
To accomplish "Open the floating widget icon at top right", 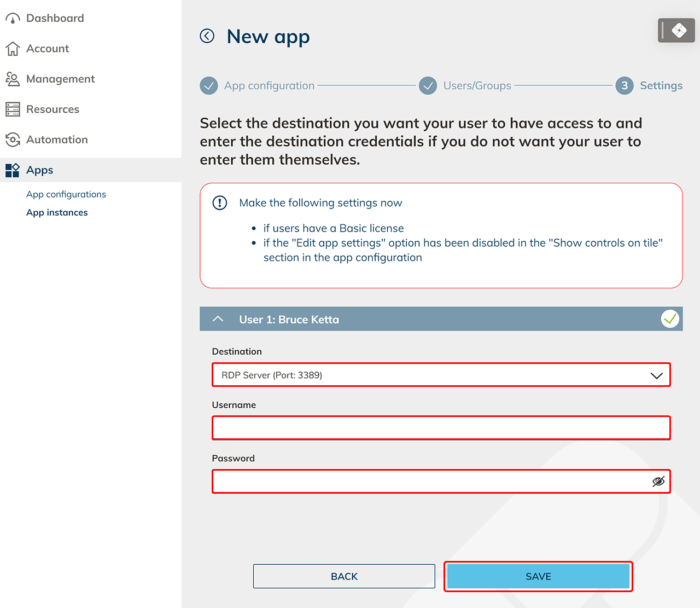I will 676,30.
